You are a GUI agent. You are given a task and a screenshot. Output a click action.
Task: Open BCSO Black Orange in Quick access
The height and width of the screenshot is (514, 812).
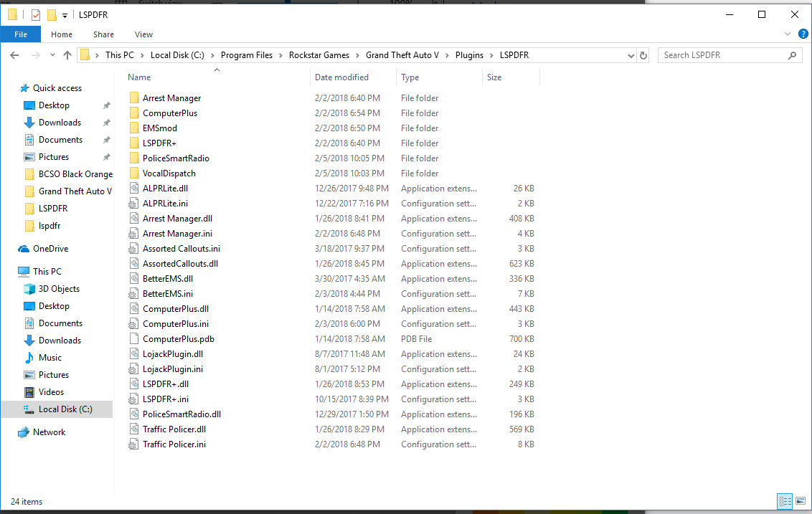(75, 174)
